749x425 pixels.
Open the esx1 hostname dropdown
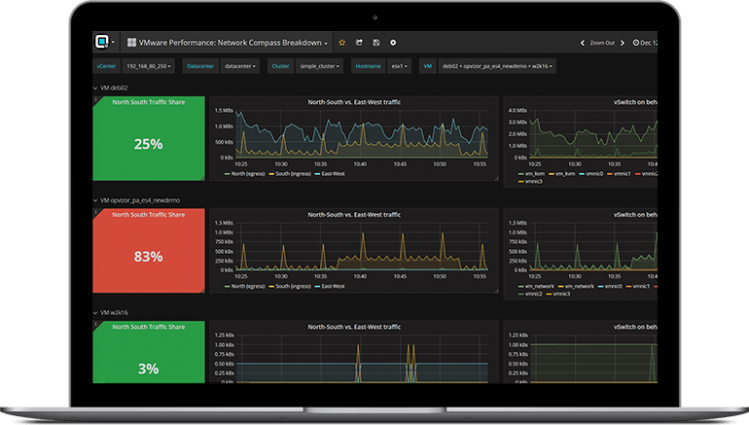399,66
